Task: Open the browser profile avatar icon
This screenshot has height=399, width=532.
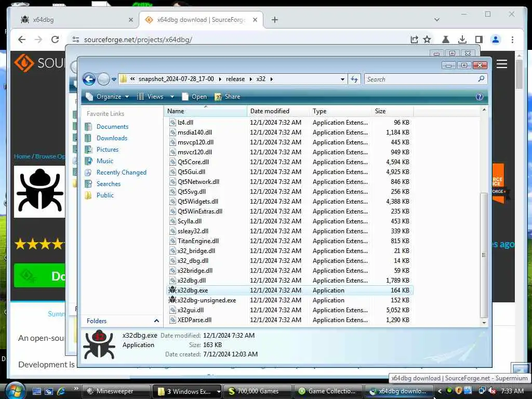Action: [x=495, y=39]
